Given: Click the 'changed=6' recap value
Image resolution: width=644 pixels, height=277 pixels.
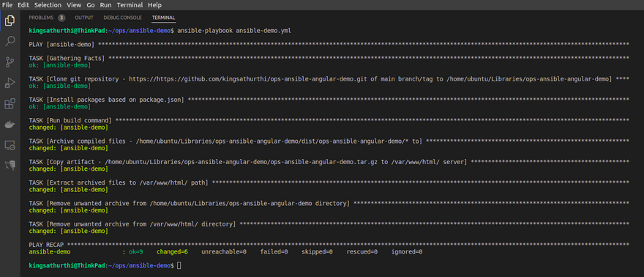Looking at the screenshot, I should (172, 252).
